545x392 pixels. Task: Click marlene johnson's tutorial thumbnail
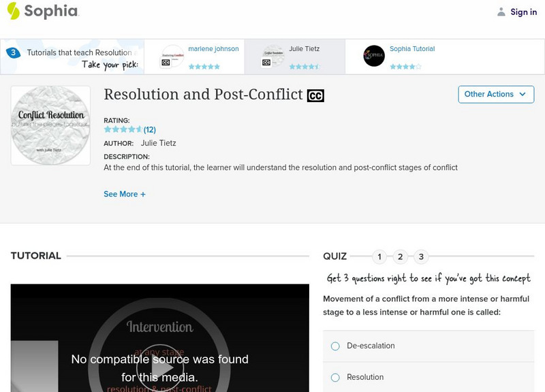click(172, 56)
